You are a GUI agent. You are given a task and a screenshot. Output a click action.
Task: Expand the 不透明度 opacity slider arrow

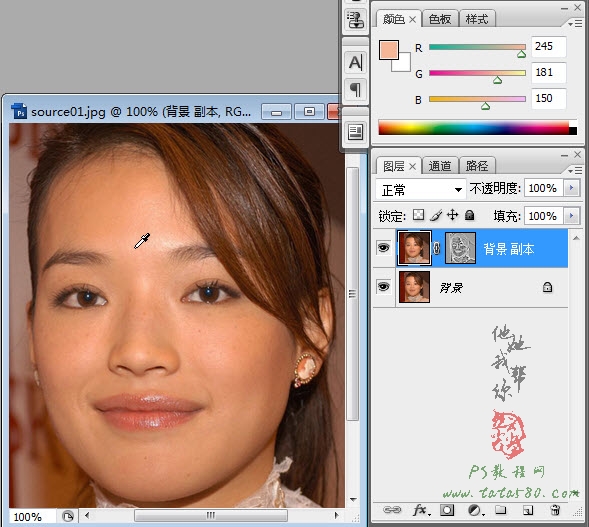572,188
